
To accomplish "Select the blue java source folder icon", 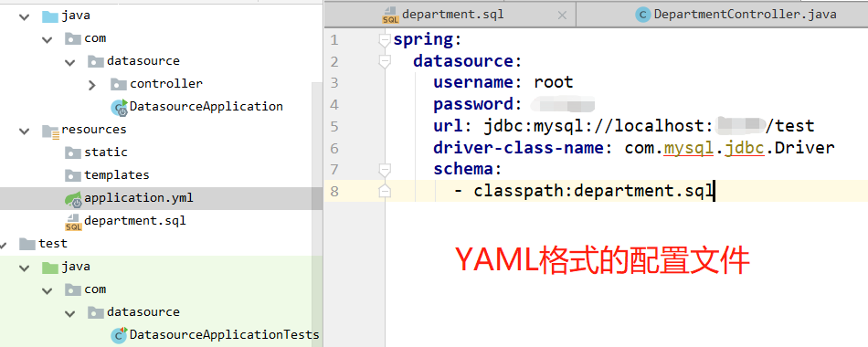I will (x=50, y=16).
